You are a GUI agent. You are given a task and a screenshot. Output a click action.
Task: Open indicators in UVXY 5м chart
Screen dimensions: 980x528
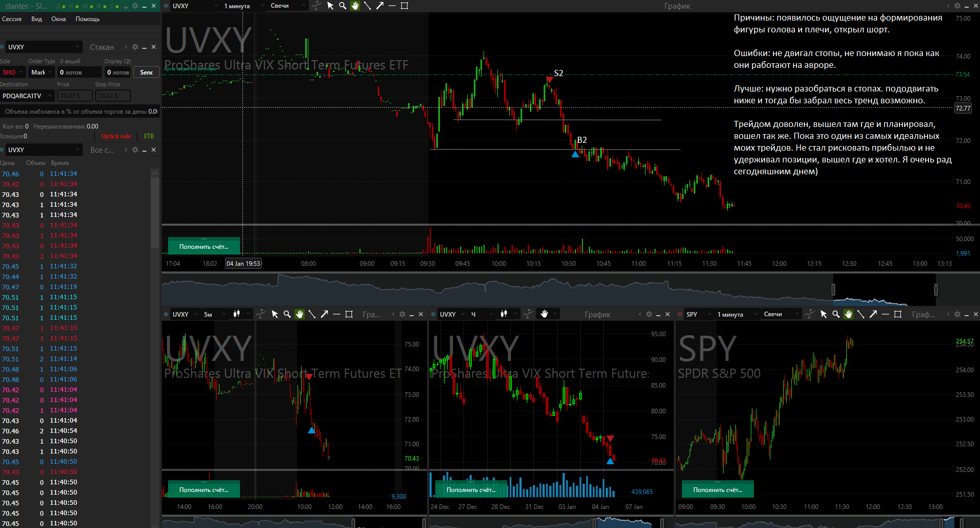pos(261,314)
